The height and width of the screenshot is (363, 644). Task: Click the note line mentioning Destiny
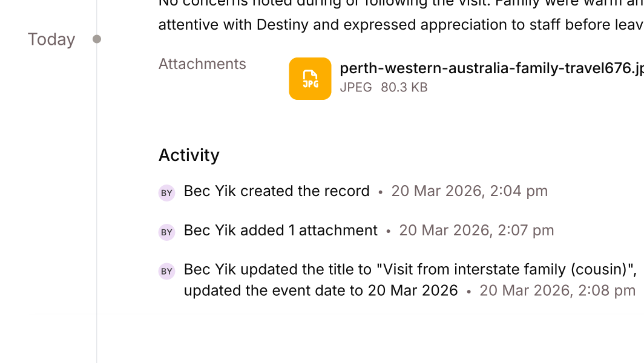[399, 25]
